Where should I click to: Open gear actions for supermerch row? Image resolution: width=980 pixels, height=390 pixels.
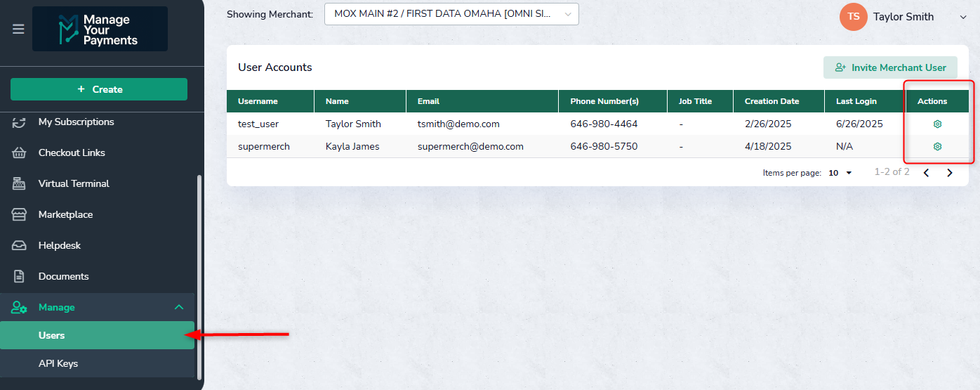pos(937,146)
